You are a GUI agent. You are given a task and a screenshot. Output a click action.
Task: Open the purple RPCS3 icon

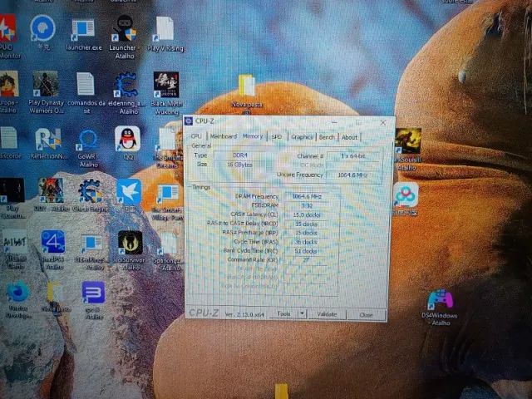tap(94, 299)
